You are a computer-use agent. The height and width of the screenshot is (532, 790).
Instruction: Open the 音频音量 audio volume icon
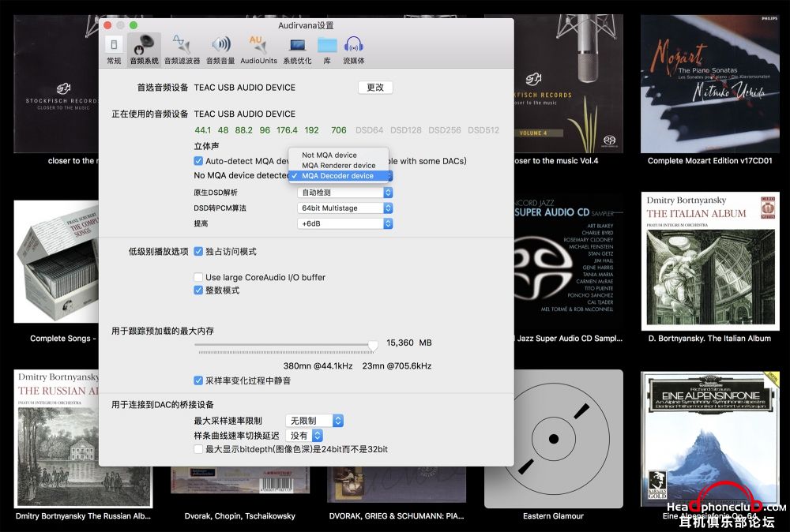click(220, 49)
